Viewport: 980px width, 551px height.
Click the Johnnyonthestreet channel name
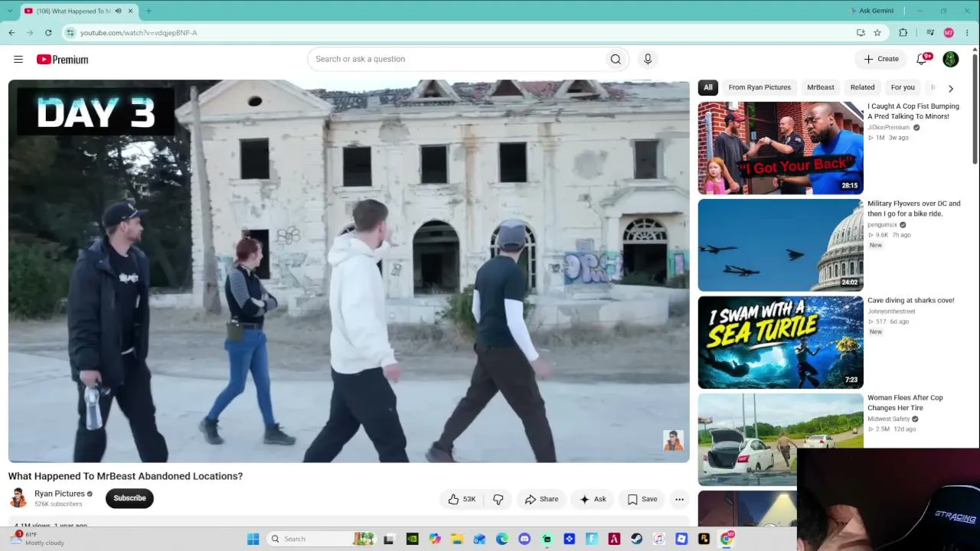[891, 311]
